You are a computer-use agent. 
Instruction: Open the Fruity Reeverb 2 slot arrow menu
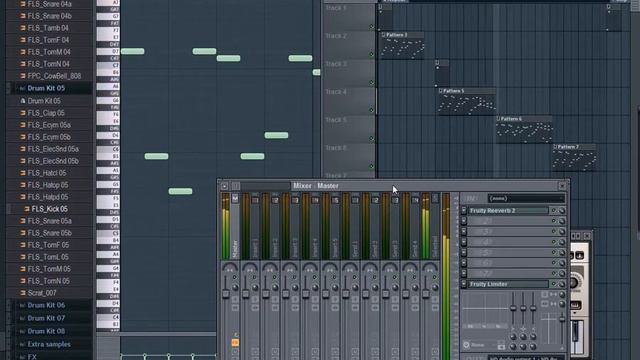pyautogui.click(x=464, y=211)
